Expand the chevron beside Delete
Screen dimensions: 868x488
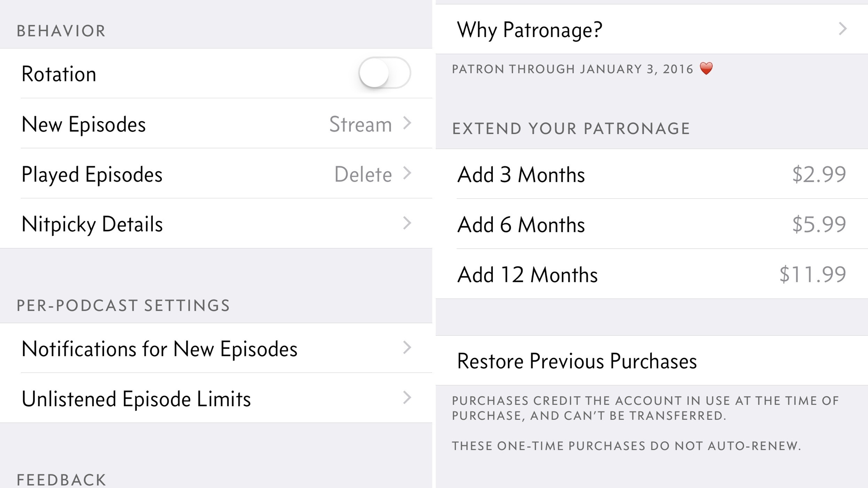coord(407,173)
